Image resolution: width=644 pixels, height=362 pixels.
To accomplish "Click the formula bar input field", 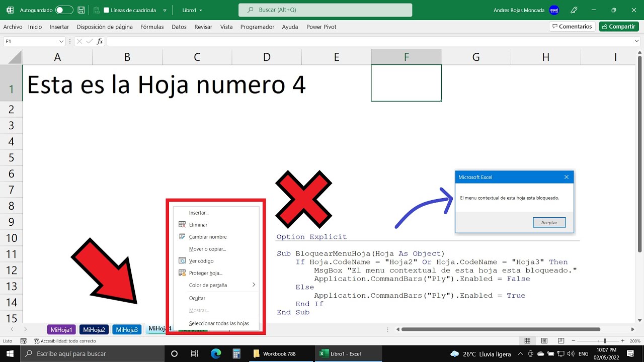I will [370, 41].
